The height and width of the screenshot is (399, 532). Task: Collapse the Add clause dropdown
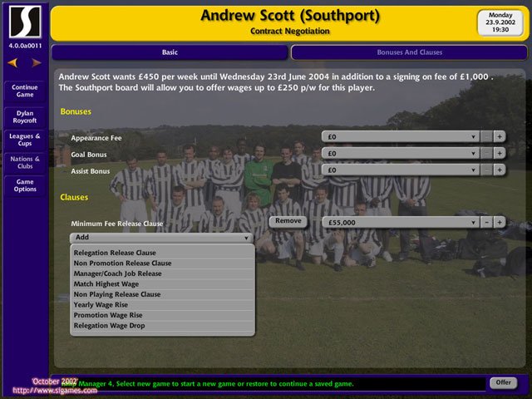coord(161,238)
